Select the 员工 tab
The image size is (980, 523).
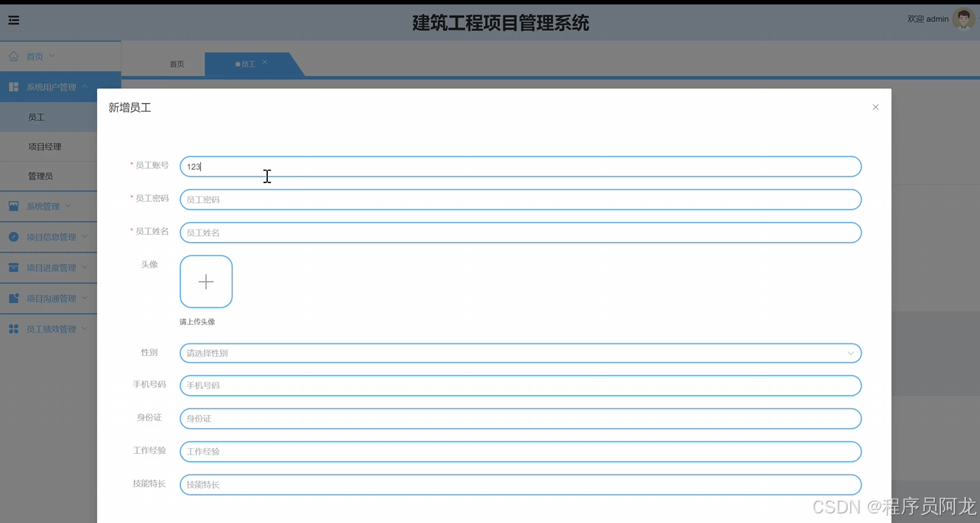[x=246, y=64]
